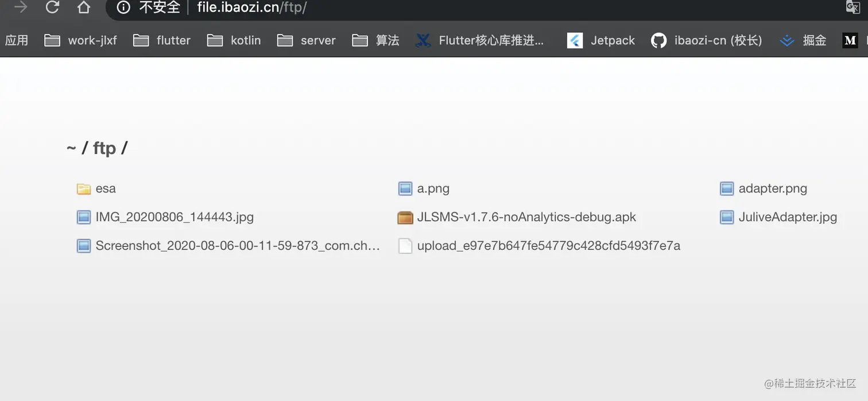The width and height of the screenshot is (868, 401).
Task: Click the JLSMS apk package icon
Action: pyautogui.click(x=405, y=218)
